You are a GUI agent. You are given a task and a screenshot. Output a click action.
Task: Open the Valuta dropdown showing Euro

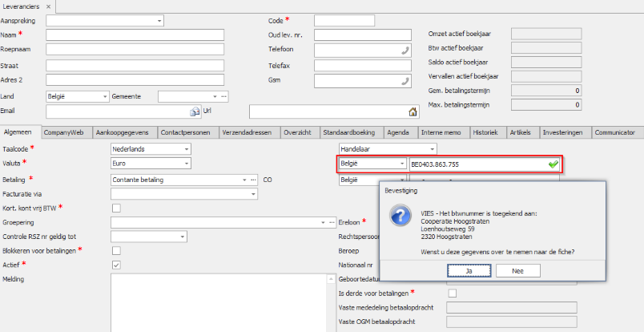(x=187, y=164)
